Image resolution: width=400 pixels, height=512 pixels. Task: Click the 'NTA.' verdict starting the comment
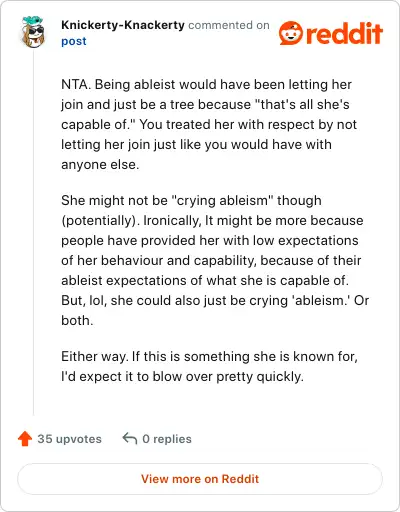click(76, 84)
